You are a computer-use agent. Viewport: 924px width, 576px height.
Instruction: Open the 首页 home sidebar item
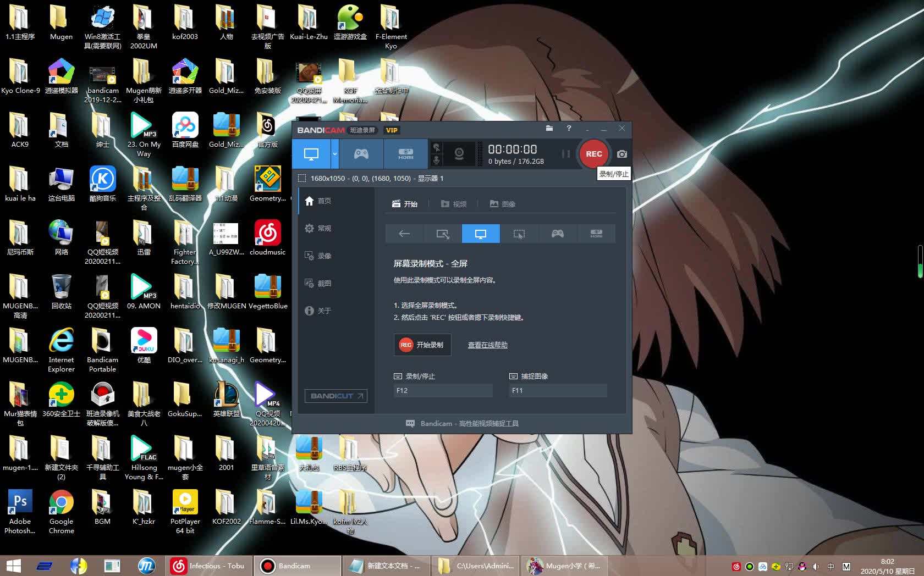coord(336,201)
